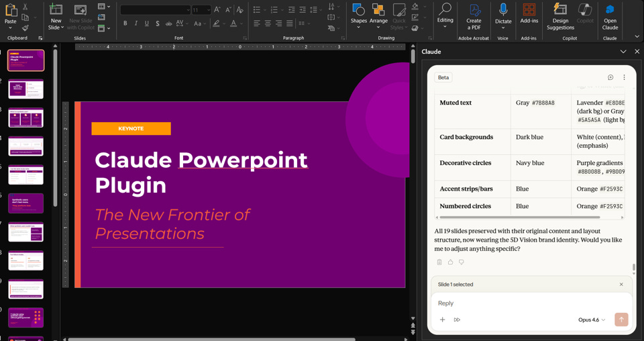Start Dictate microphone

tap(503, 14)
